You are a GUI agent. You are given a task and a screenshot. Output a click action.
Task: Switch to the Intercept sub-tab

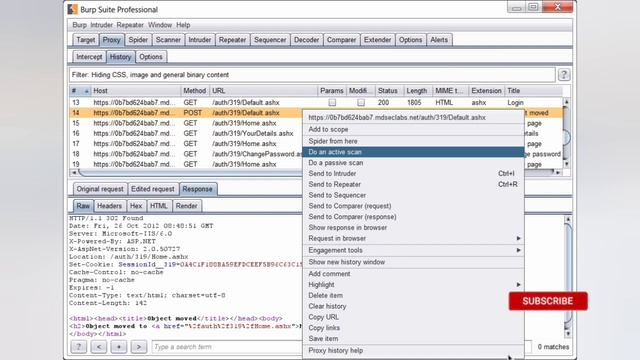point(89,57)
